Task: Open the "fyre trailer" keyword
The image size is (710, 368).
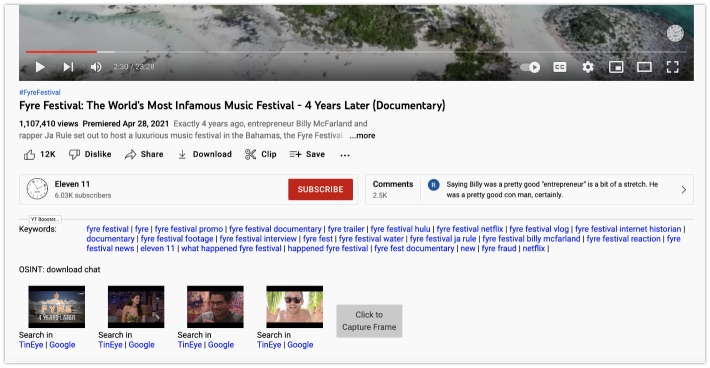Action: pos(346,229)
